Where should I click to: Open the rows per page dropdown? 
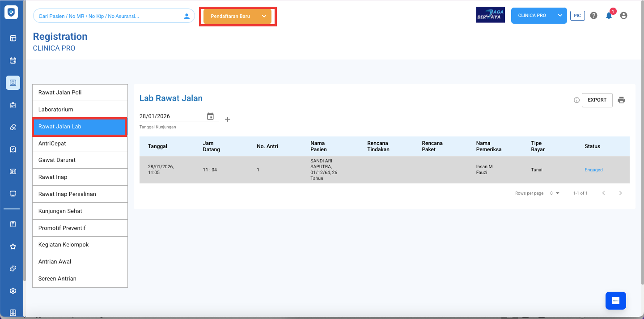pyautogui.click(x=555, y=193)
